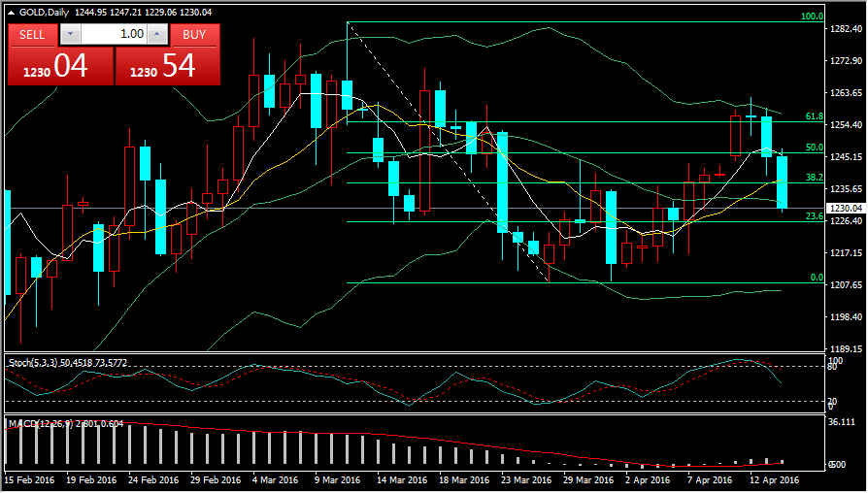Select the Fibonacci 50.0 level label
The width and height of the screenshot is (868, 493).
[x=814, y=148]
